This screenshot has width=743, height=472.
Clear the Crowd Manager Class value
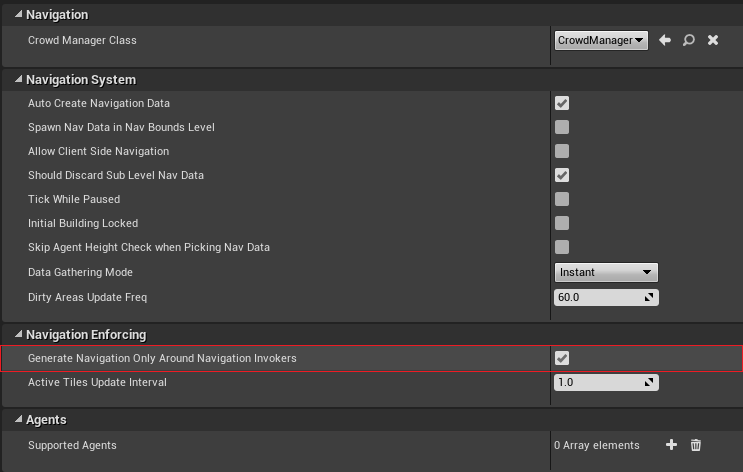tap(713, 40)
